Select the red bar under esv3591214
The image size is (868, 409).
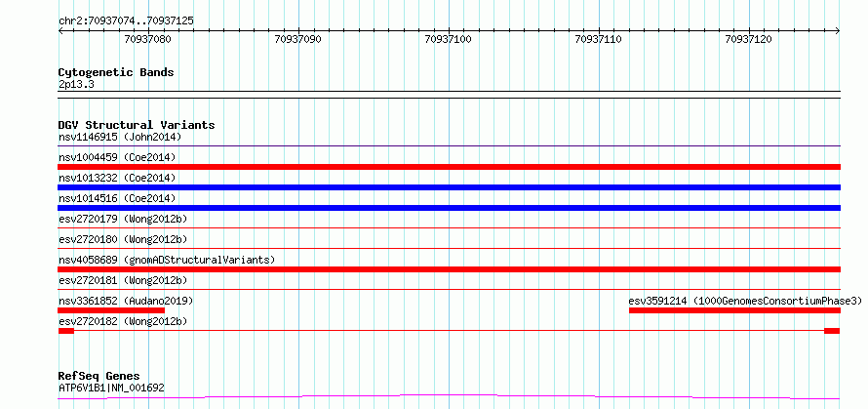(x=734, y=310)
